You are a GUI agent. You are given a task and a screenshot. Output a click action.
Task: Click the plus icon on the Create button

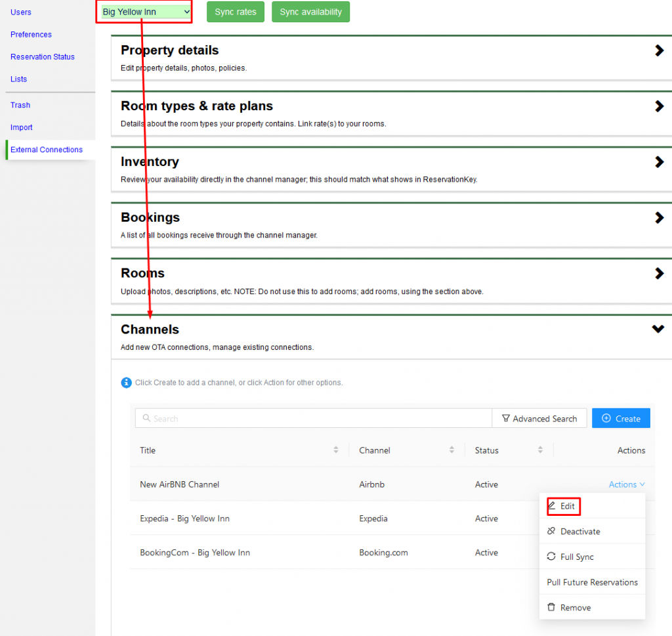pos(606,418)
